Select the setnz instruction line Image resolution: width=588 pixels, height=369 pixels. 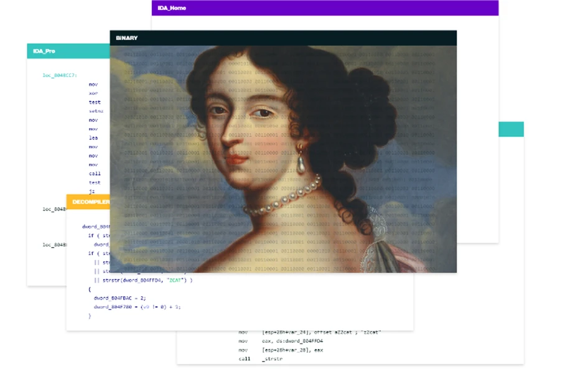96,111
